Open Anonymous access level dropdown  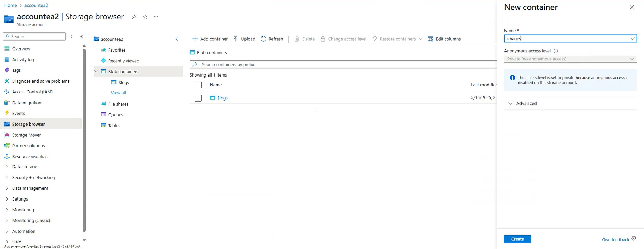[570, 59]
